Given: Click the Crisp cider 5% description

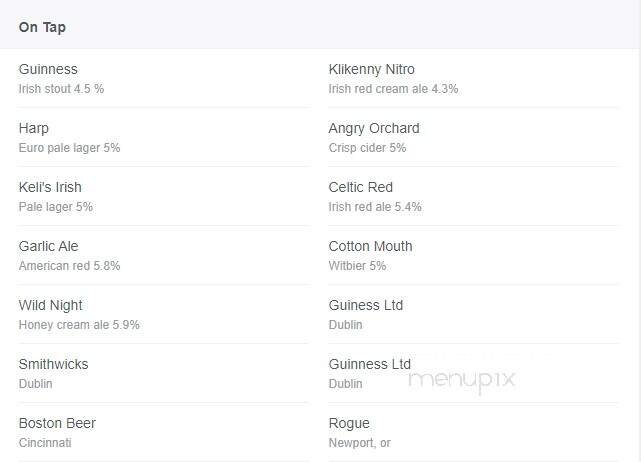Looking at the screenshot, I should 367,148.
